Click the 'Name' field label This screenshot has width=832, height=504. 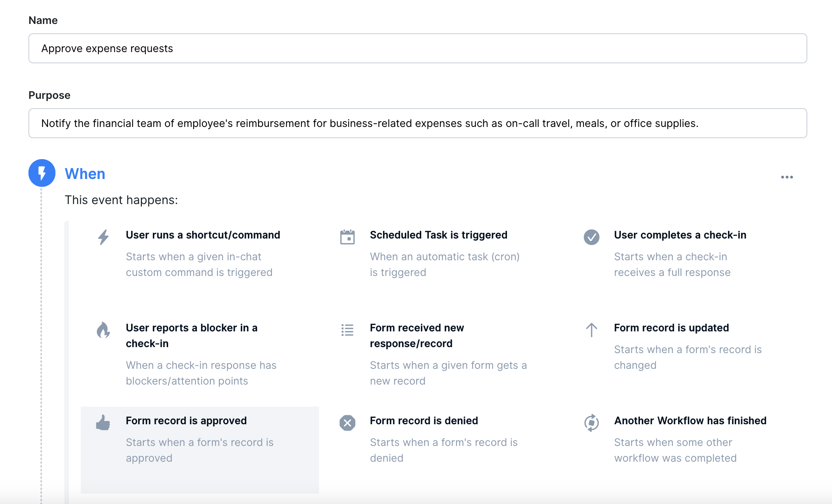coord(43,20)
